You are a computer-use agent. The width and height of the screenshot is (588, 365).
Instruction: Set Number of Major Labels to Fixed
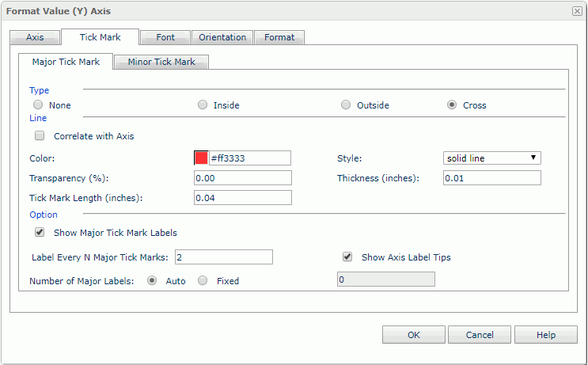pos(203,280)
